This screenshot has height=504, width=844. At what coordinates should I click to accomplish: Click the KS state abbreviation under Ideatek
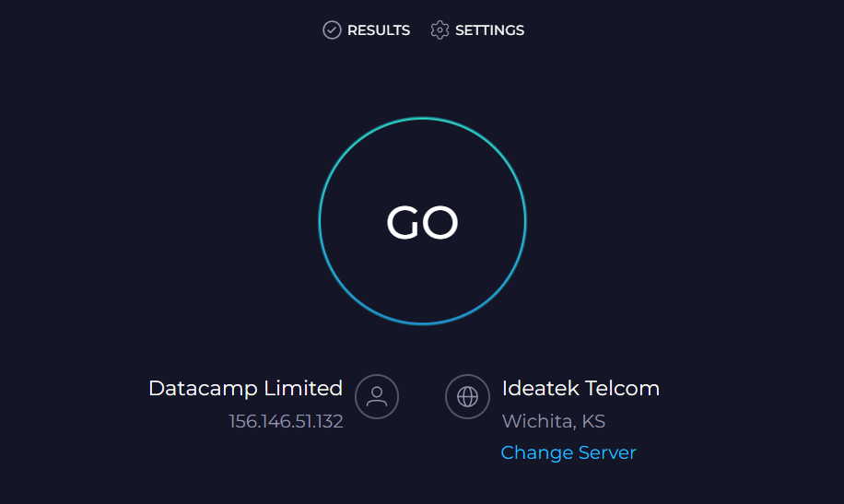[593, 421]
